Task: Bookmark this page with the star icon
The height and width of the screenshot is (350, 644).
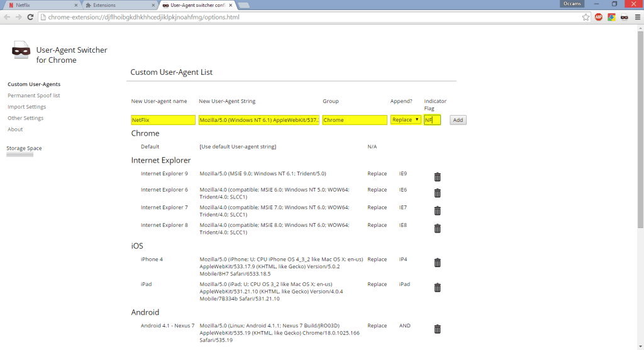Action: (586, 17)
